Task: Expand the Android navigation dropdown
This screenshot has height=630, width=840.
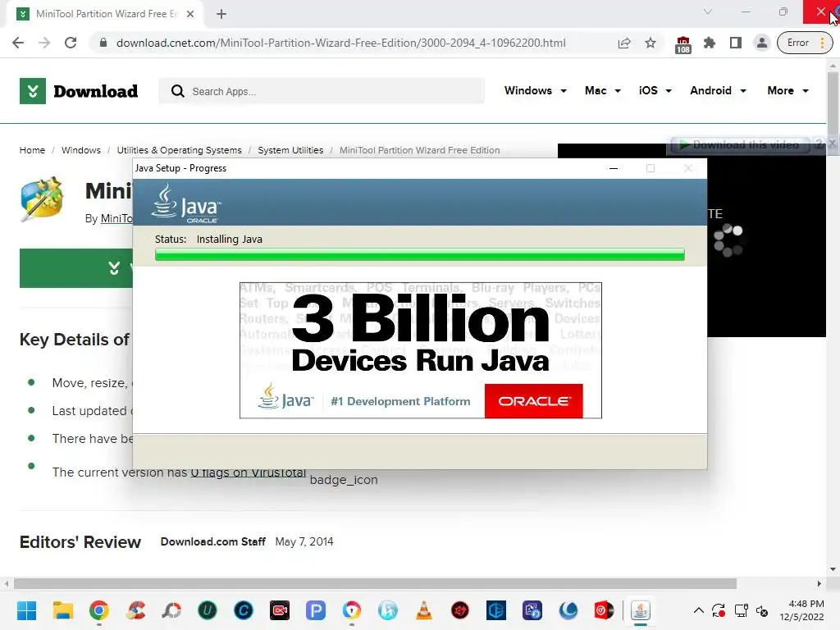Action: [718, 90]
